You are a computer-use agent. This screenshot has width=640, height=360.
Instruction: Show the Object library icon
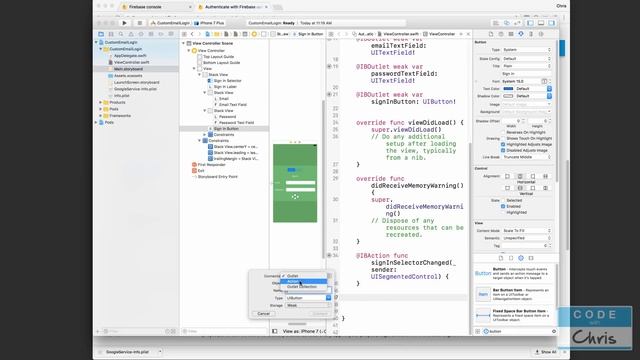pos(521,258)
